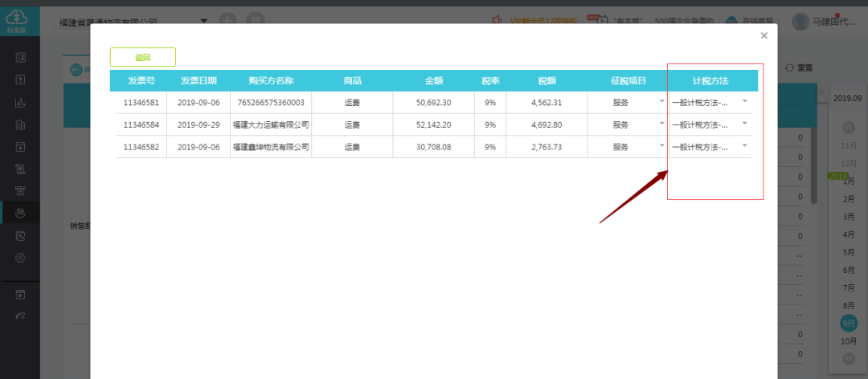Open the gear settings icon in left sidebar
Image resolution: width=868 pixels, height=379 pixels.
pos(21,258)
